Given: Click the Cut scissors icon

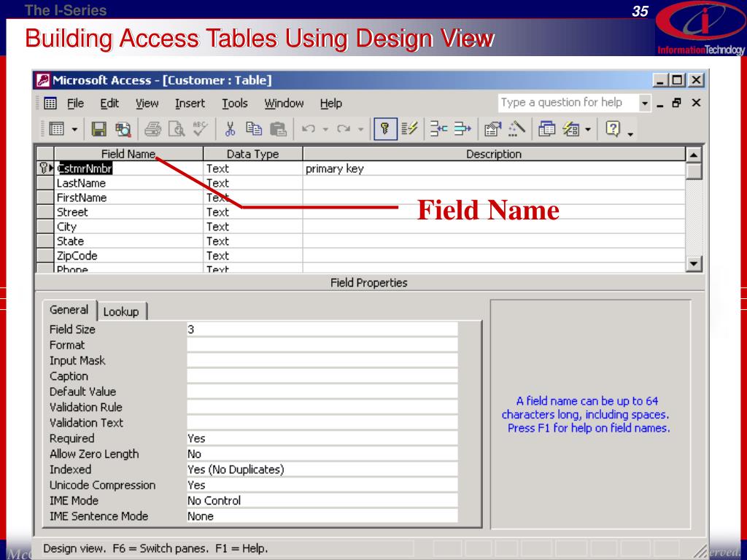Looking at the screenshot, I should click(x=230, y=128).
